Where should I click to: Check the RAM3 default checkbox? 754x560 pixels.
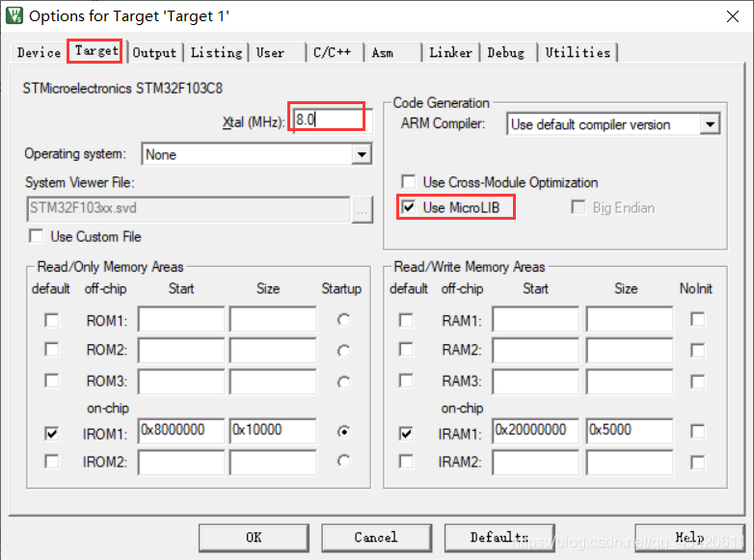(x=406, y=381)
